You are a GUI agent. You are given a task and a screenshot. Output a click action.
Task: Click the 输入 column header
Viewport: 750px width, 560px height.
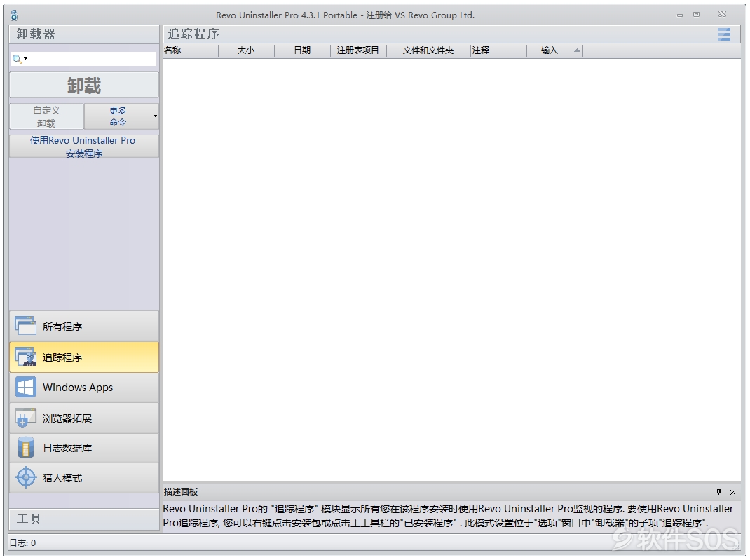tap(555, 50)
